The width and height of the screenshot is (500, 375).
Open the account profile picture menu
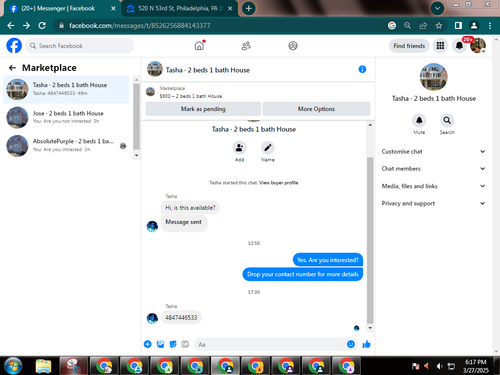click(x=478, y=46)
